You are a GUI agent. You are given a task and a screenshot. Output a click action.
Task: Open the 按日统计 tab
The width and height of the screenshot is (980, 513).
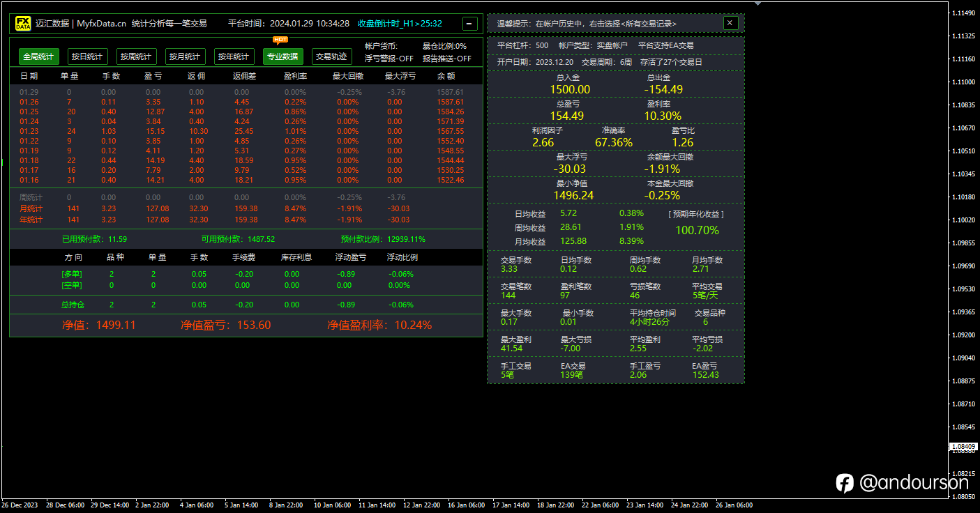(x=87, y=56)
